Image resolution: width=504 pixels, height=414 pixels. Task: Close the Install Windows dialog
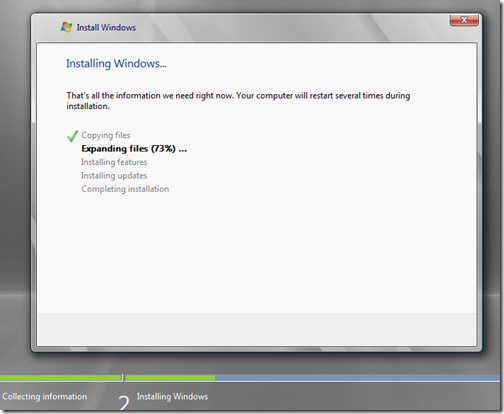(x=464, y=20)
